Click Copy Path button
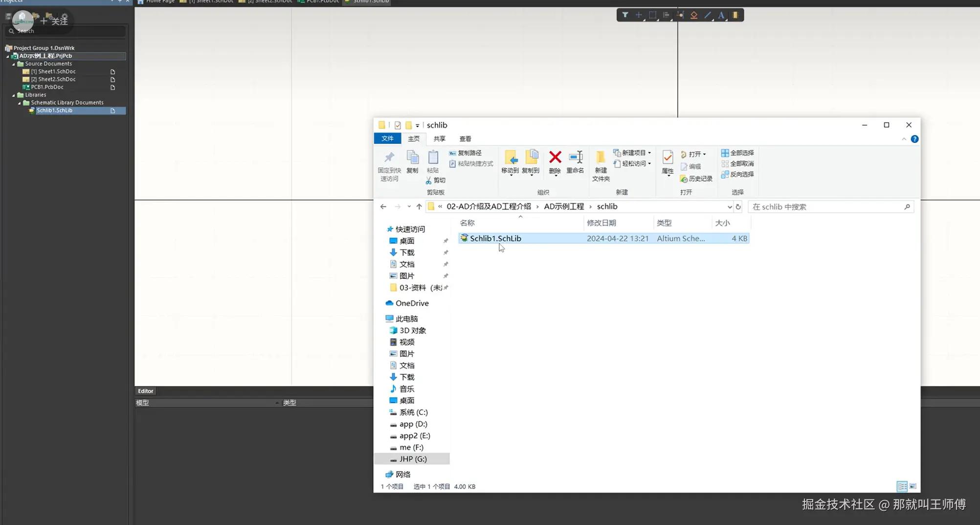 pyautogui.click(x=465, y=153)
